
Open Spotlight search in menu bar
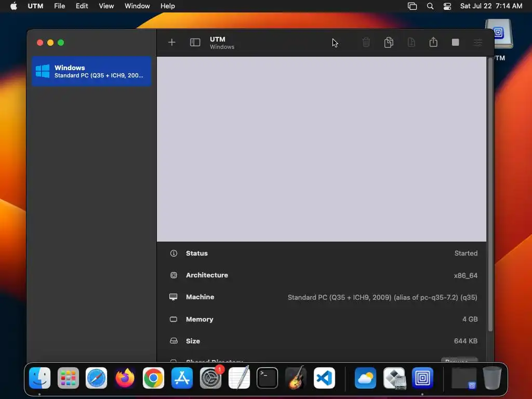click(x=430, y=6)
